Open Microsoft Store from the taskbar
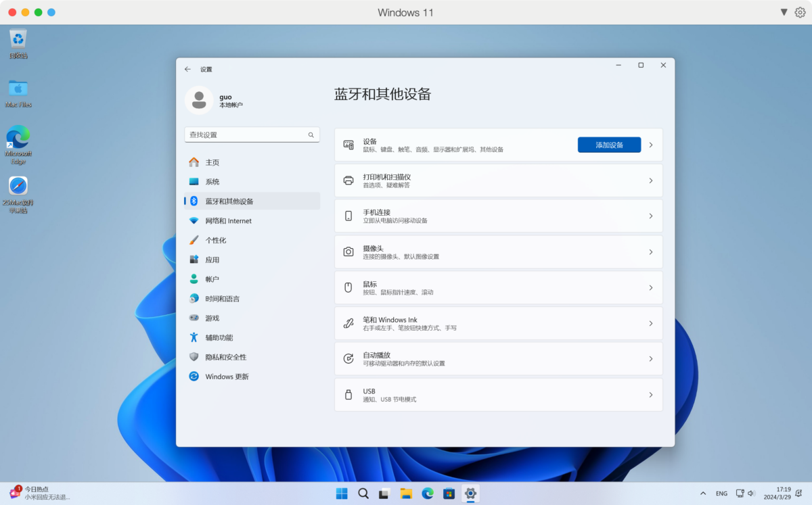The width and height of the screenshot is (812, 505). tap(449, 494)
